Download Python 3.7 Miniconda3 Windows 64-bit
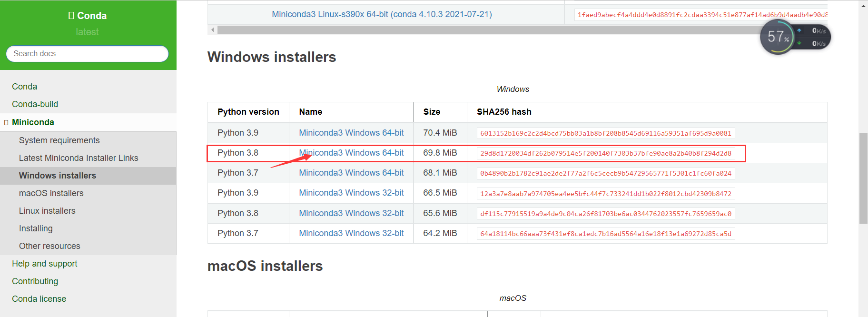The image size is (868, 317). coord(351,173)
